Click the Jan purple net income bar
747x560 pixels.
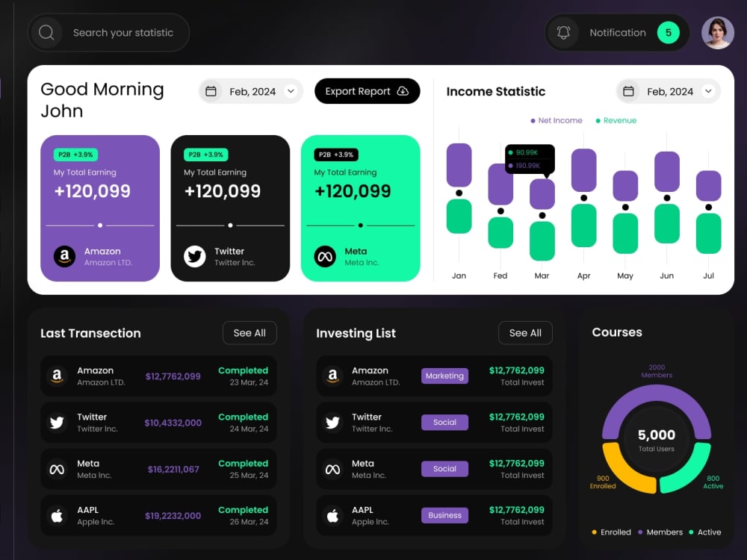[459, 165]
